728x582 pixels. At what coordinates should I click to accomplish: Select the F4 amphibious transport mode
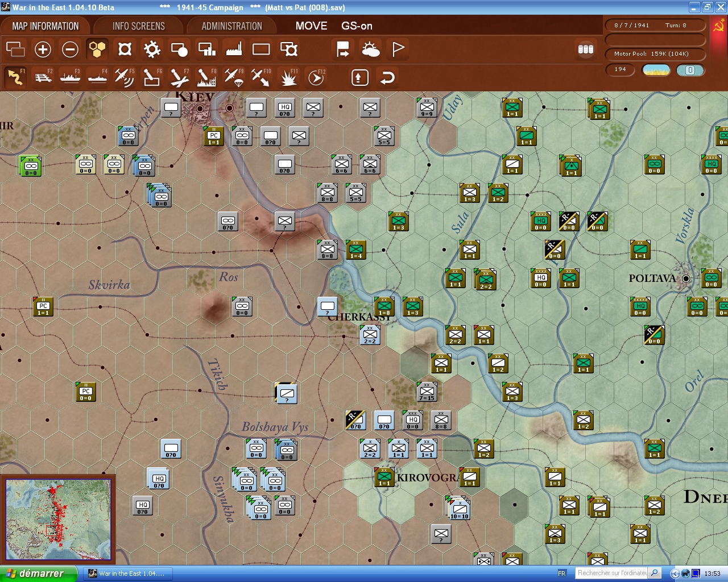coord(97,77)
